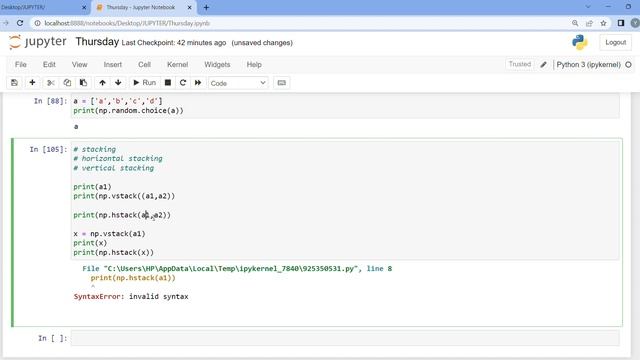Click into the empty In [ ] cell
The width and height of the screenshot is (640, 360).
pos(345,338)
